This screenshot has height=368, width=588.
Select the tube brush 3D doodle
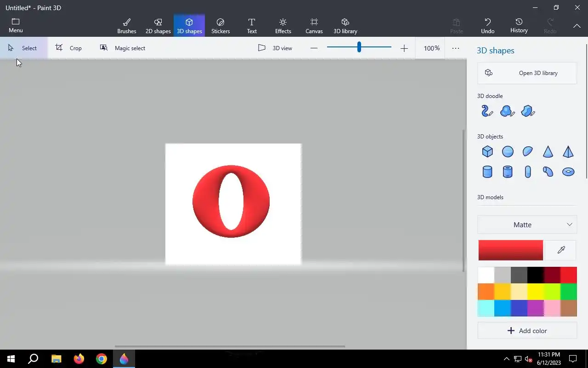coord(487,111)
